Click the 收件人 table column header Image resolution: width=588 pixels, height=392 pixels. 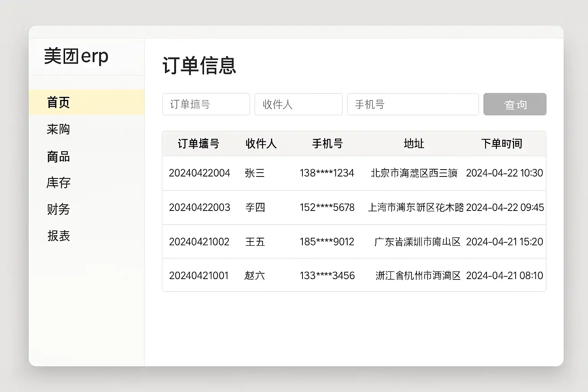[x=261, y=144]
